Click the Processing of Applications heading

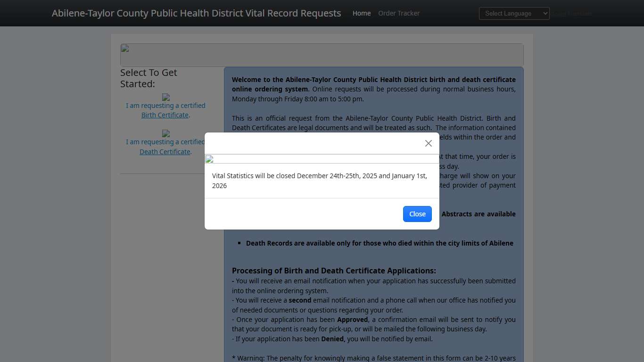[x=334, y=271]
